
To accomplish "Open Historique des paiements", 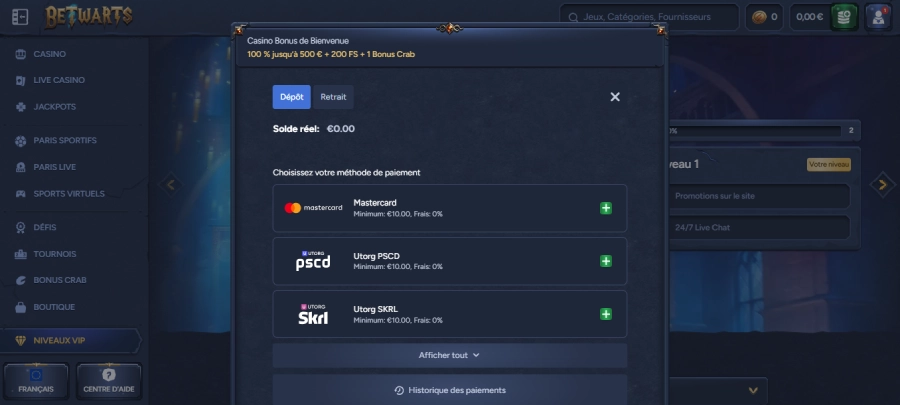I will click(449, 390).
